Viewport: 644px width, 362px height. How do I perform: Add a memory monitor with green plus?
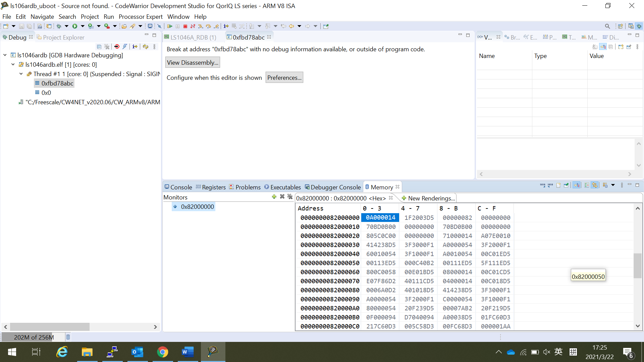(x=274, y=197)
